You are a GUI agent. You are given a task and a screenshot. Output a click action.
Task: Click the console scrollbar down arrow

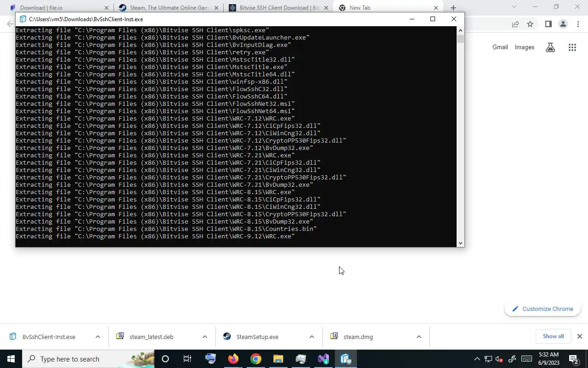coord(460,243)
